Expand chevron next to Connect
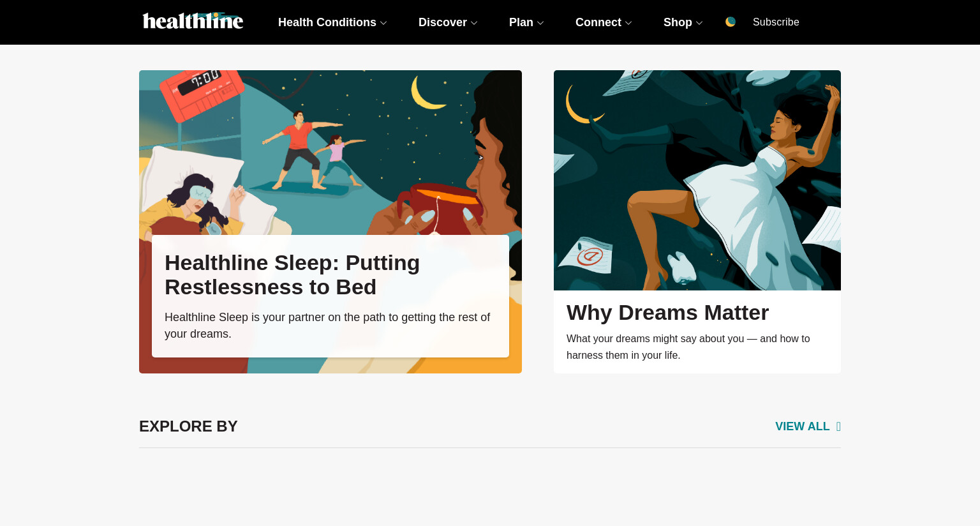Screen dimensions: 980x526 [628, 23]
